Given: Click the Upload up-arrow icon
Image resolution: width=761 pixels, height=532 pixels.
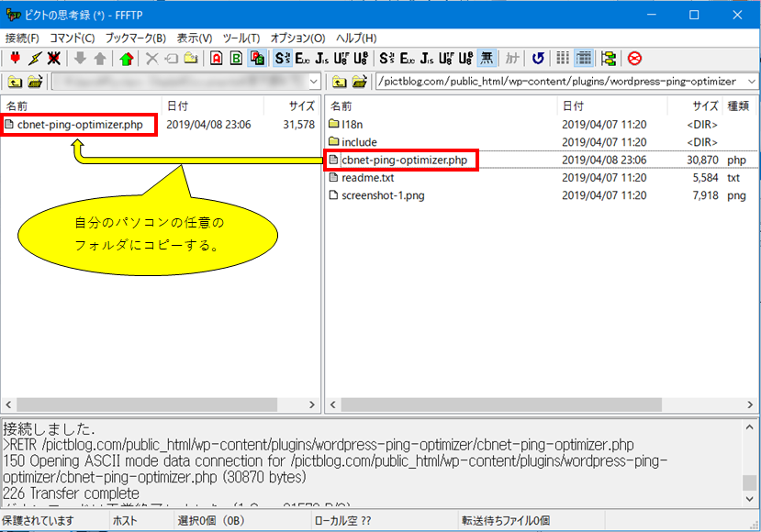Looking at the screenshot, I should click(x=100, y=59).
